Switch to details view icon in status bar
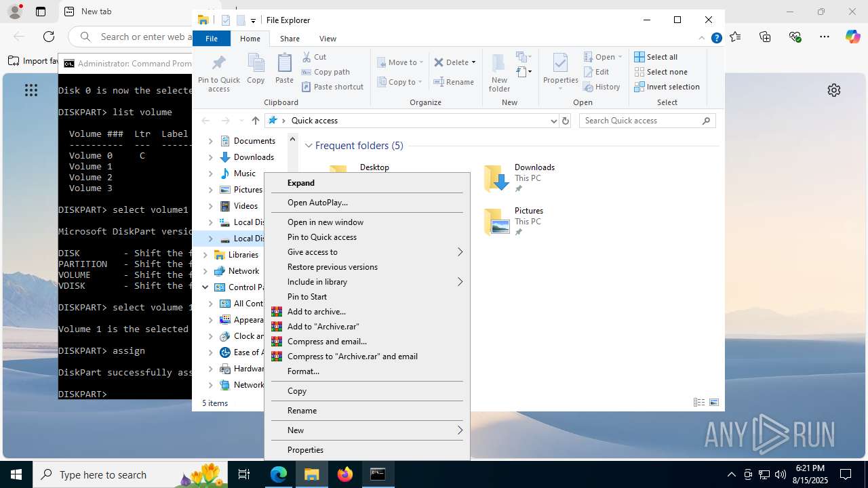Image resolution: width=868 pixels, height=488 pixels. tap(699, 403)
